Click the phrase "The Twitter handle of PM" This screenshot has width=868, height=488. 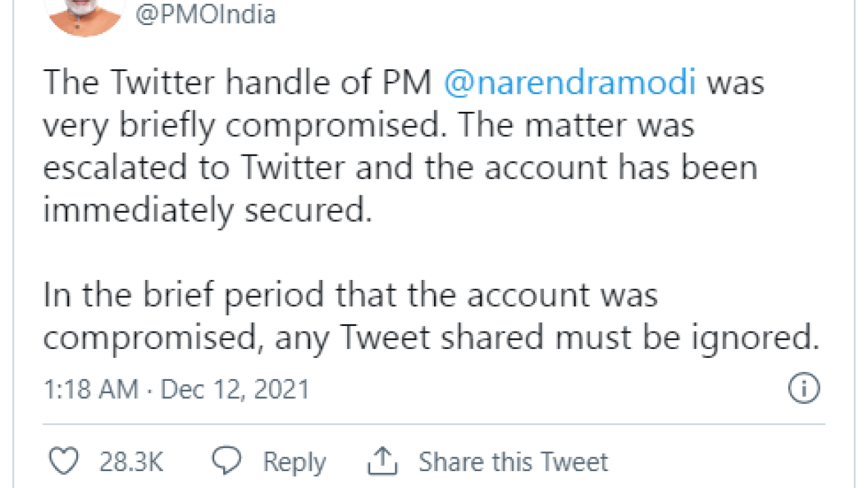pos(237,83)
